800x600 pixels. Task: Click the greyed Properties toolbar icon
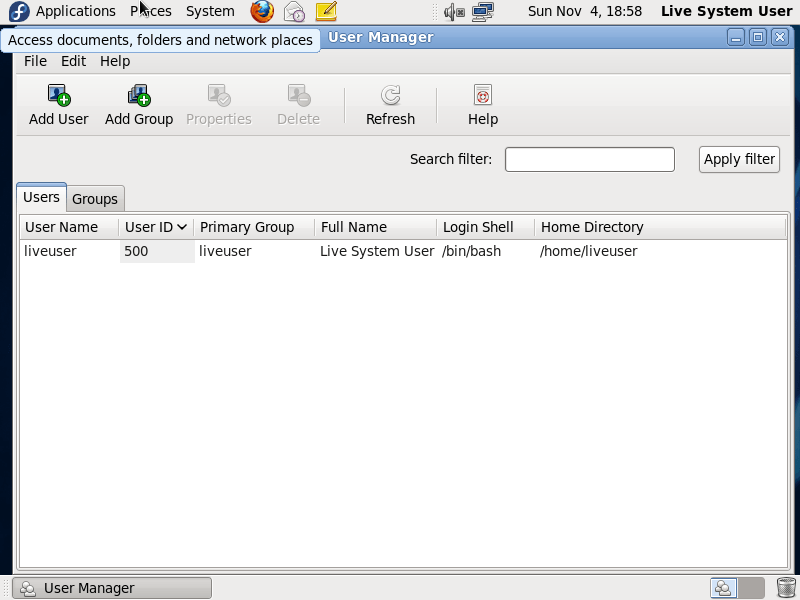click(x=219, y=95)
